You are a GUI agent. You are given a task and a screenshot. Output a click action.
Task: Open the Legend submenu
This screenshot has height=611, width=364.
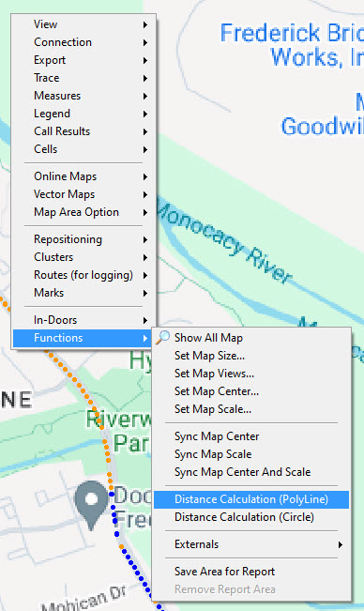click(84, 114)
